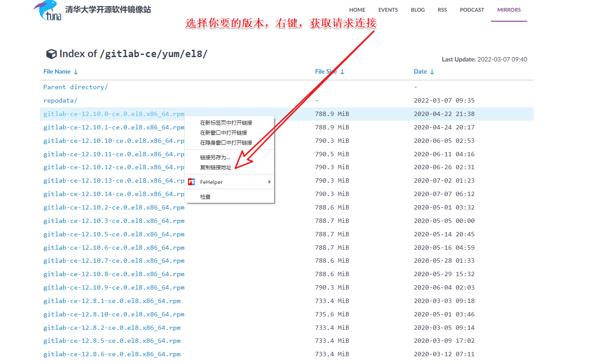This screenshot has width=600, height=364.
Task: Click size 735.6 MiB cell
Action: [332, 314]
